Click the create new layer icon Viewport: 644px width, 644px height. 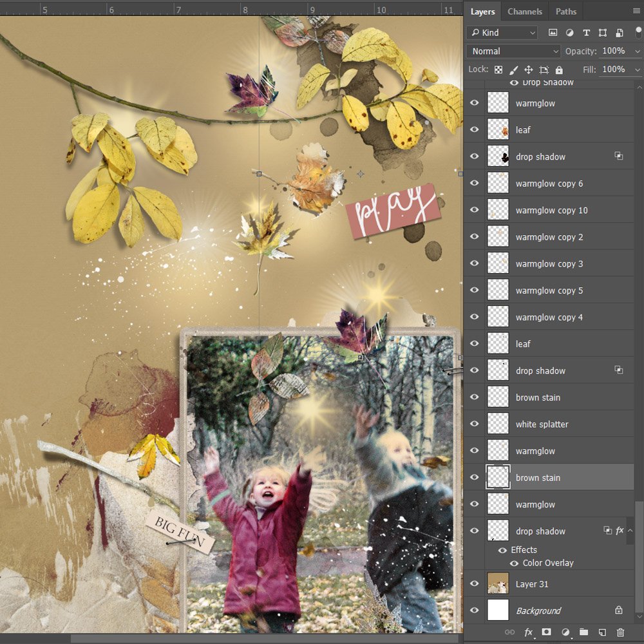(602, 632)
